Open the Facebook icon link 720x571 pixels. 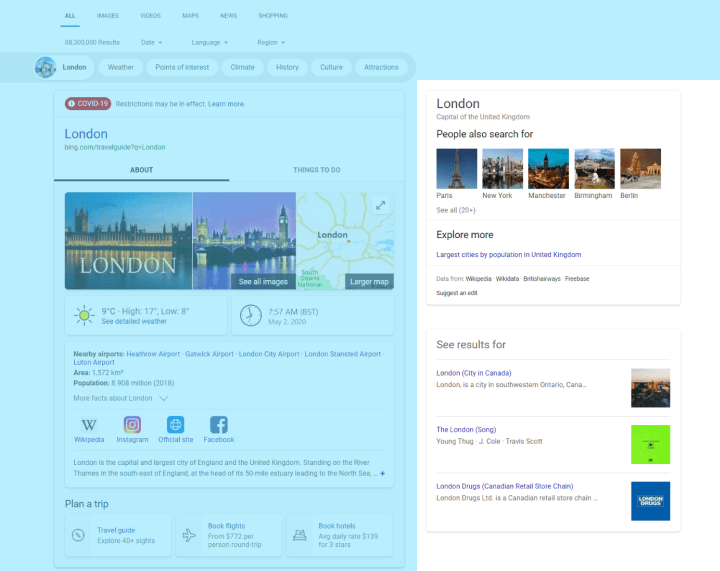[218, 425]
